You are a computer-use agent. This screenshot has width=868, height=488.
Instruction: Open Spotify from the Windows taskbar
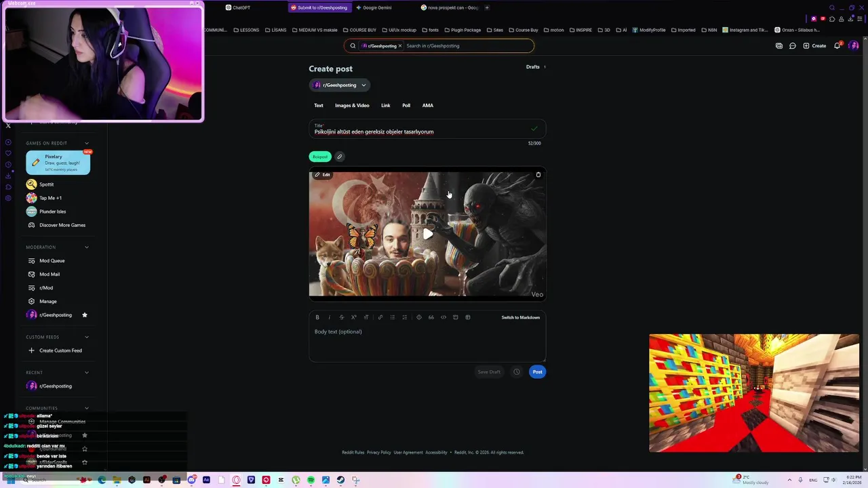[311, 480]
